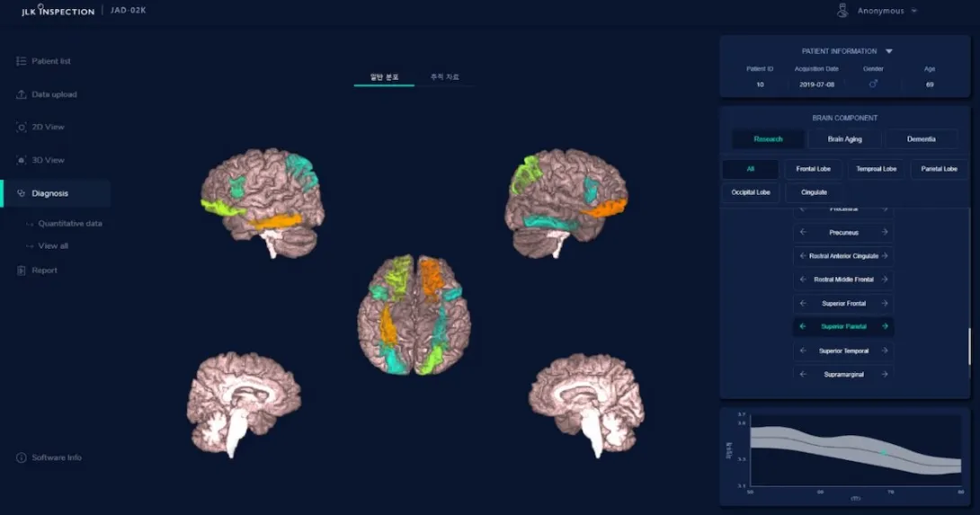
Task: Click the Report document icon
Action: click(22, 271)
